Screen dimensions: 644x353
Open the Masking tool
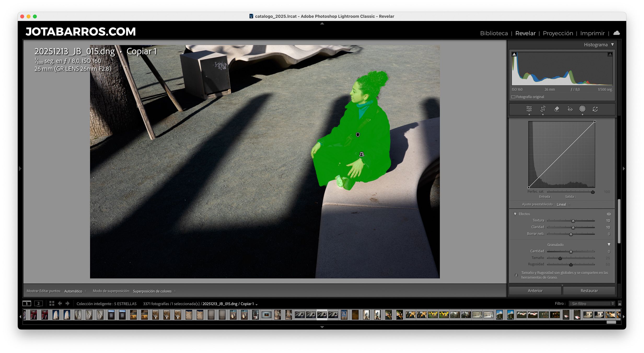point(582,109)
